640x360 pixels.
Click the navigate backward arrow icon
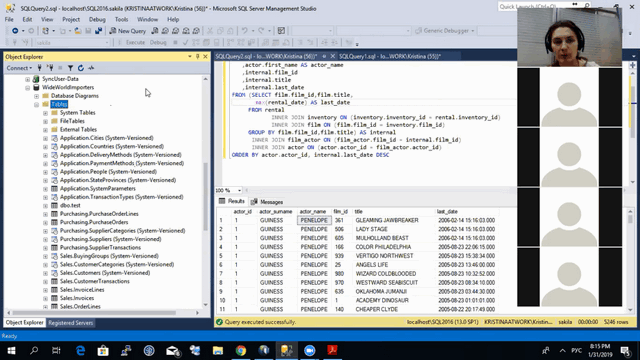(15, 31)
